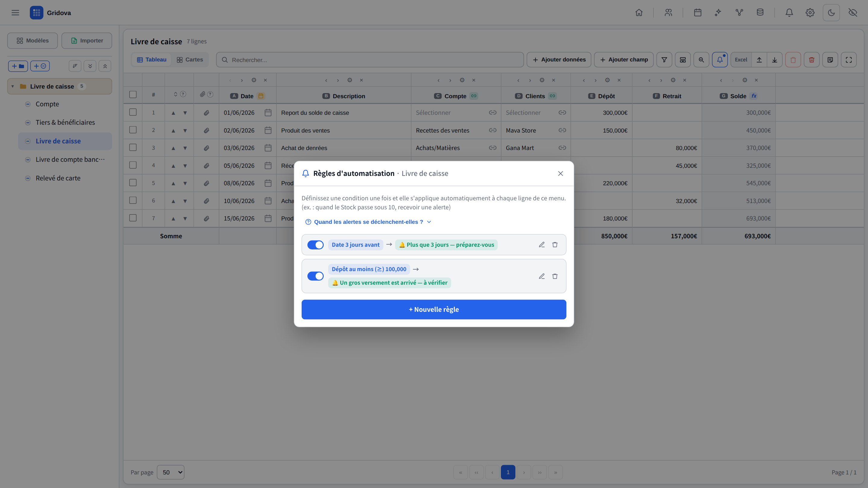Expand all sidebar folders
The width and height of the screenshot is (868, 488).
[x=90, y=66]
